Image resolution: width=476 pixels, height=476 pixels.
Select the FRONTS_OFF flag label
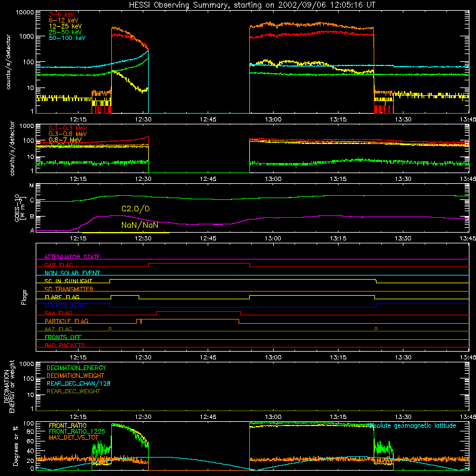(x=63, y=337)
